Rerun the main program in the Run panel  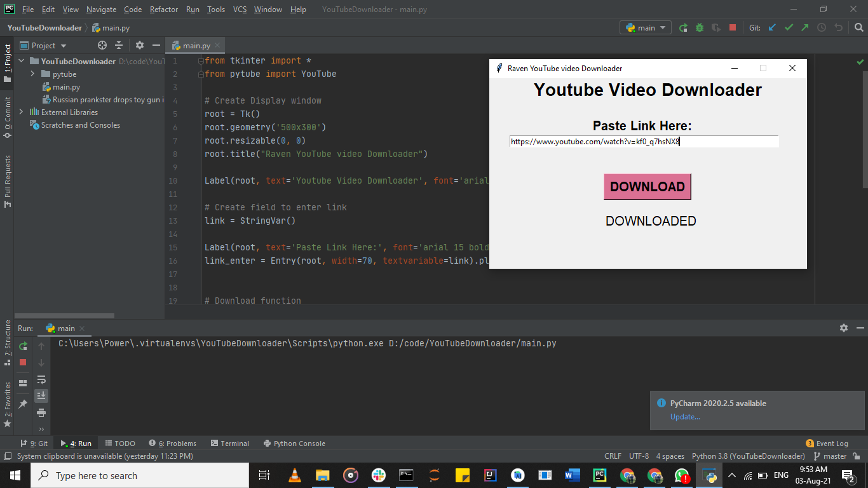(x=24, y=346)
